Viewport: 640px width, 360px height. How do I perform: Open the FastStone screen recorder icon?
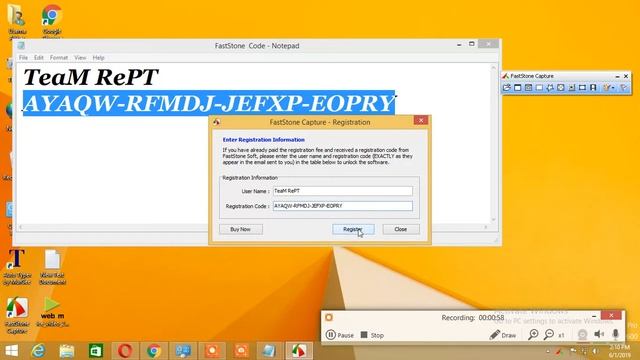tap(593, 87)
